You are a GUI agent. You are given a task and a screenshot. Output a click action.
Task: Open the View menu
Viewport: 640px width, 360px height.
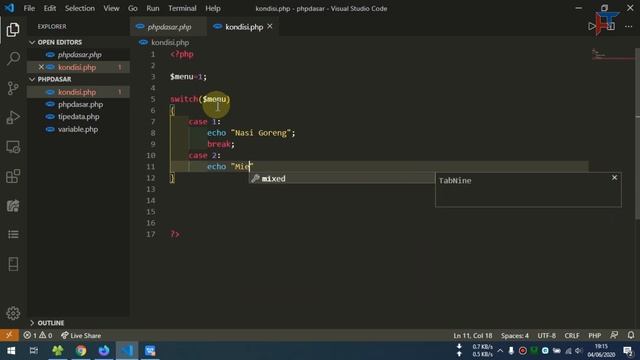(x=111, y=8)
